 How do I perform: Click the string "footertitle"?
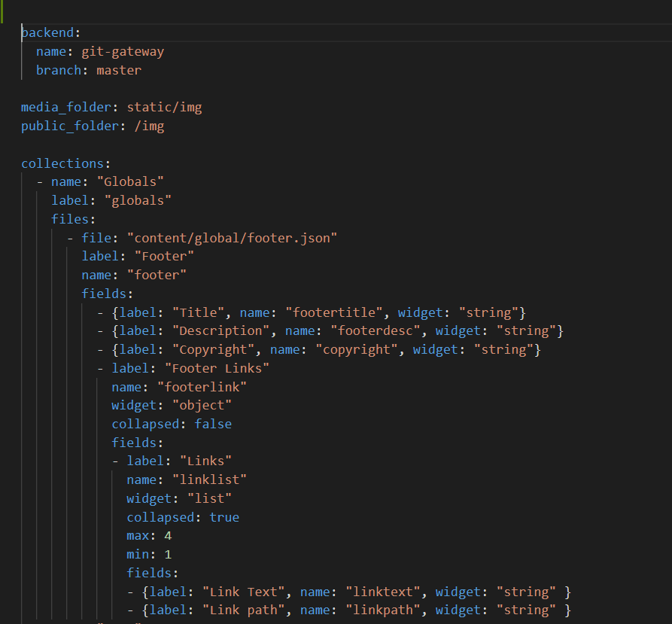click(x=334, y=312)
